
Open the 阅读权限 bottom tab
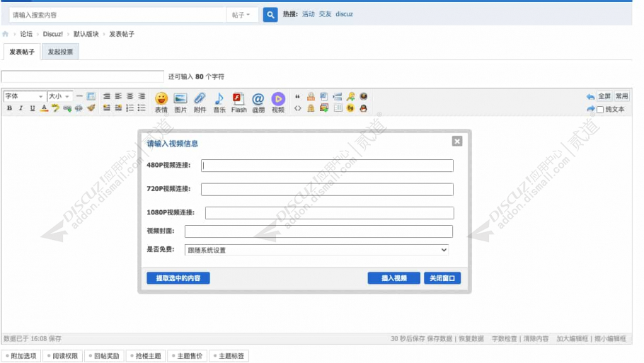[x=62, y=356]
